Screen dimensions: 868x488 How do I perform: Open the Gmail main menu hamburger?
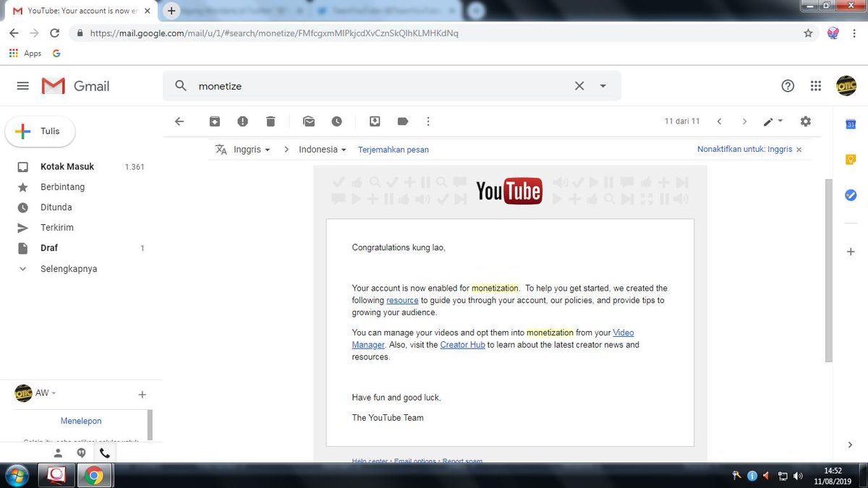[x=22, y=86]
